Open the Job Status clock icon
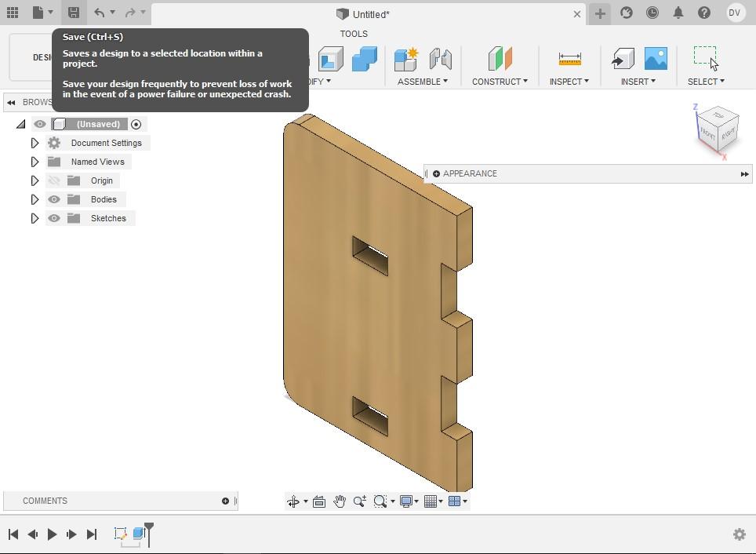Viewport: 756px width, 554px height. point(652,13)
